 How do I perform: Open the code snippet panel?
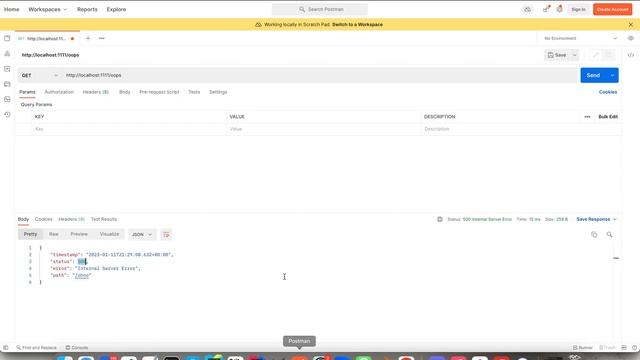pyautogui.click(x=631, y=55)
